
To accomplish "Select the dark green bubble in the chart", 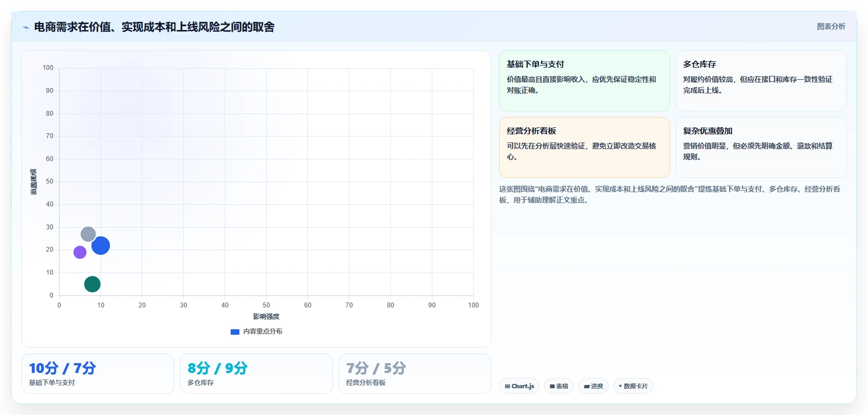I will [92, 284].
